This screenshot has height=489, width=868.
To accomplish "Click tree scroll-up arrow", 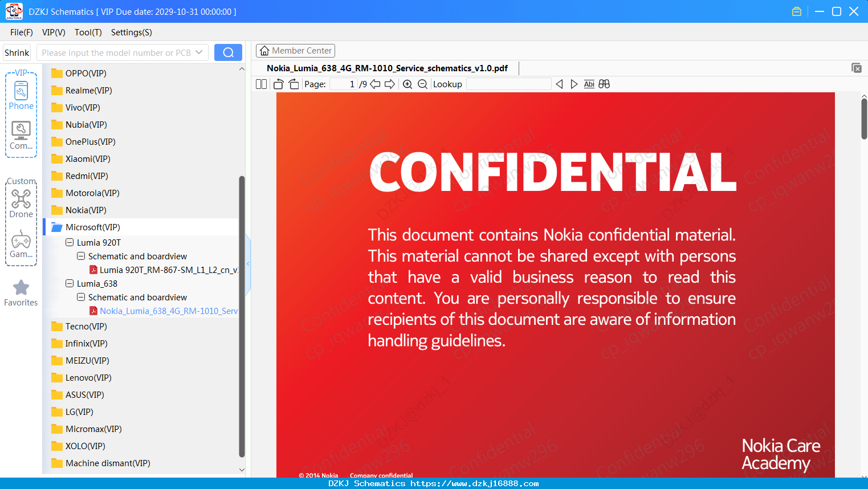I will point(242,69).
